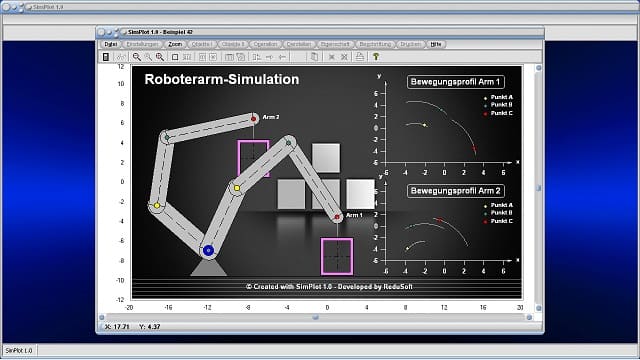This screenshot has width=640, height=360.
Task: Click the X: 17.71 status bar value
Action: coord(117,327)
